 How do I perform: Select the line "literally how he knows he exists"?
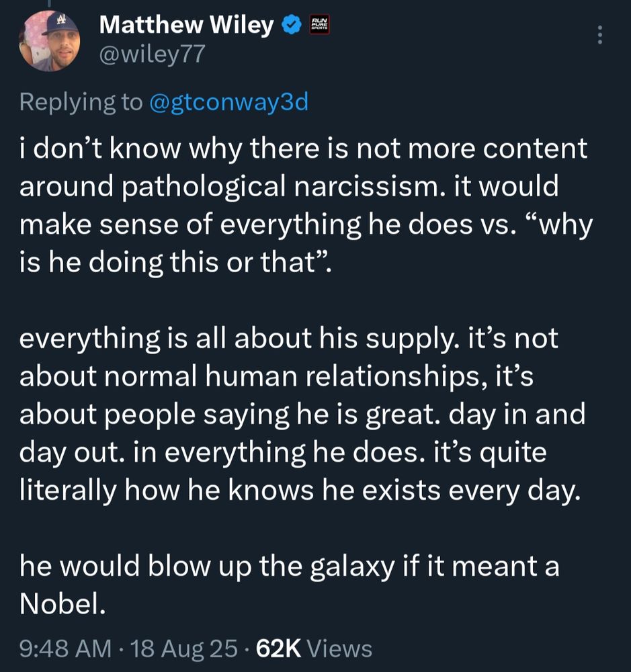[300, 491]
